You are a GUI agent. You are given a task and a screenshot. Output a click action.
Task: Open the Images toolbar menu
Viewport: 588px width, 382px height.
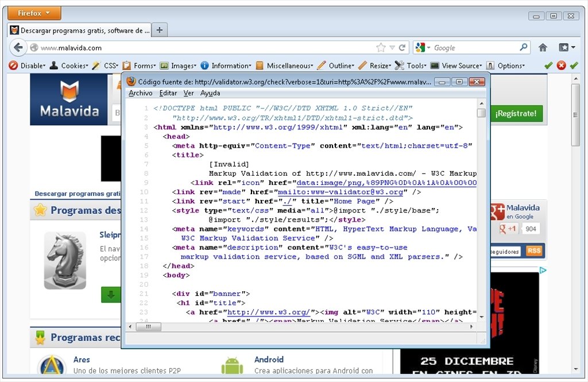pos(178,65)
